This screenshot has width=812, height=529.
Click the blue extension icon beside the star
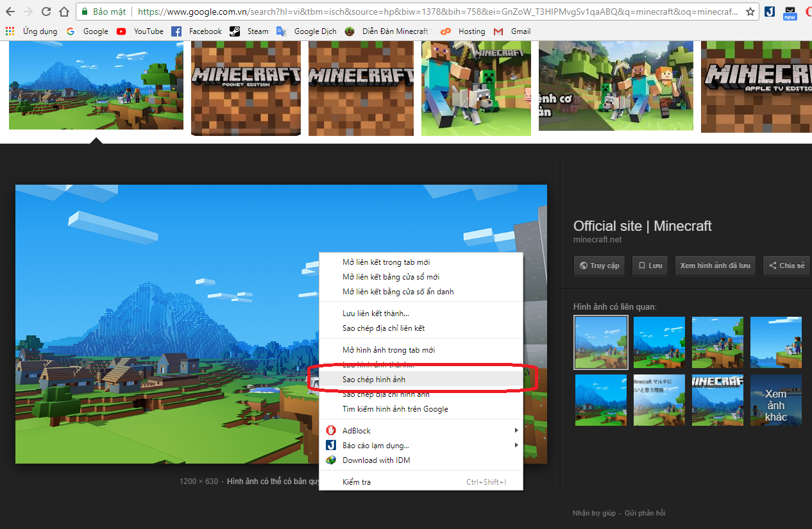pos(770,12)
